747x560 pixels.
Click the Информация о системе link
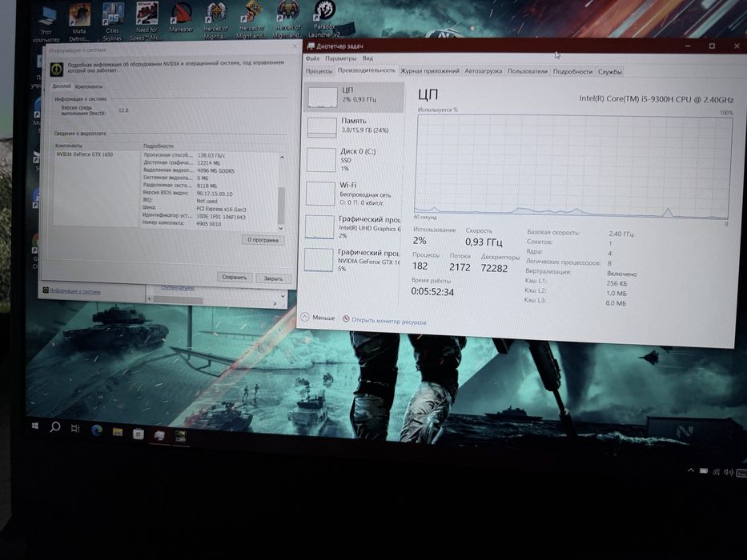pos(75,291)
